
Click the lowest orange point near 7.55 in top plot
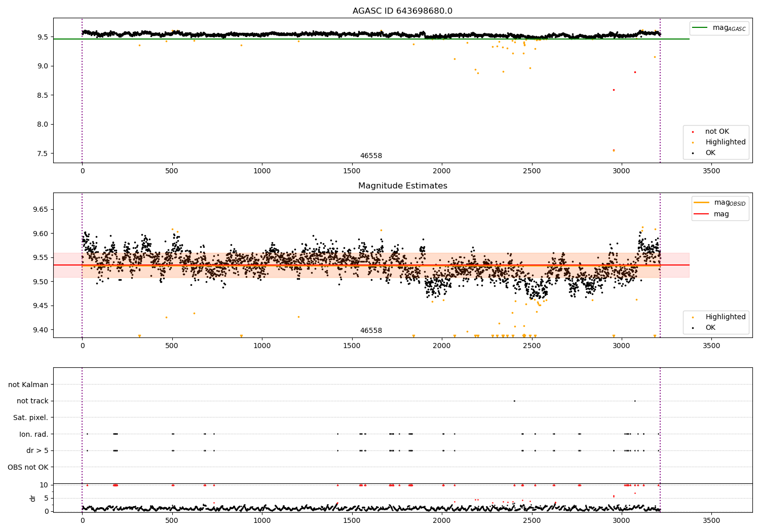coord(614,150)
